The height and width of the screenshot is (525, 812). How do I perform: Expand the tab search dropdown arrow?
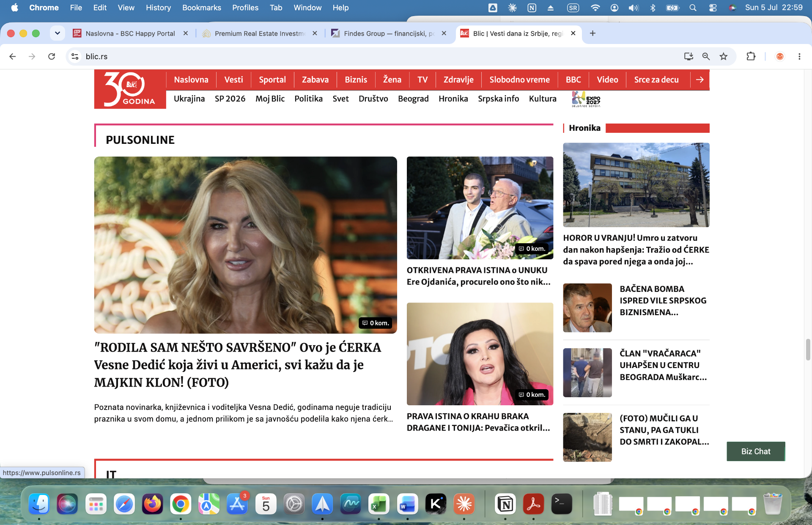[57, 33]
